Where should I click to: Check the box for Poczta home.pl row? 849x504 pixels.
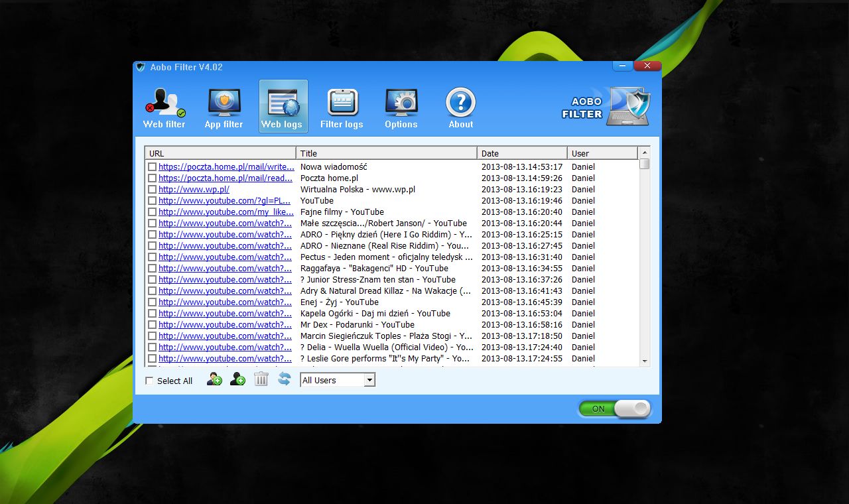(x=153, y=178)
